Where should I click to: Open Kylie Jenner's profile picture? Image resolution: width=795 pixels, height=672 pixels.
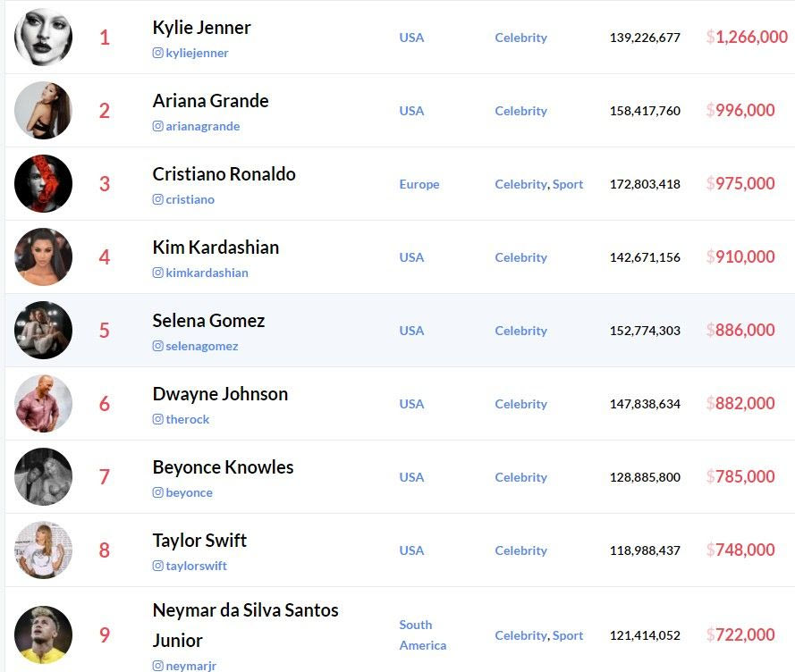point(43,38)
